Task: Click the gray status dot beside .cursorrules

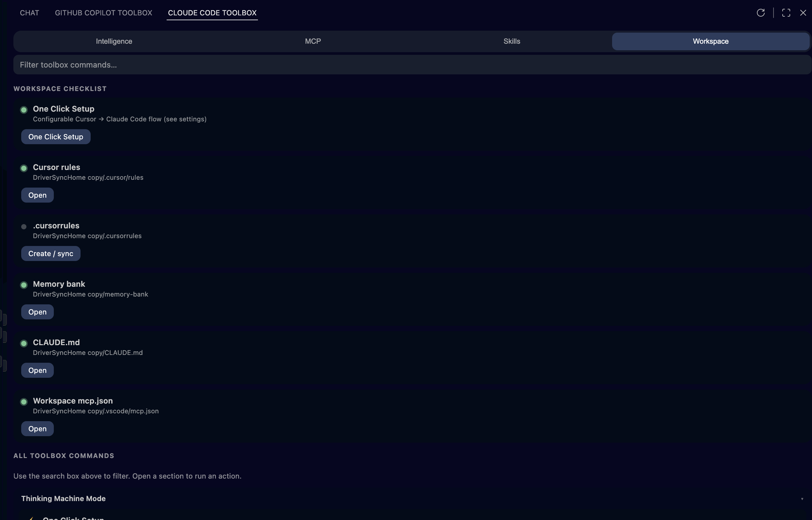Action: point(23,227)
